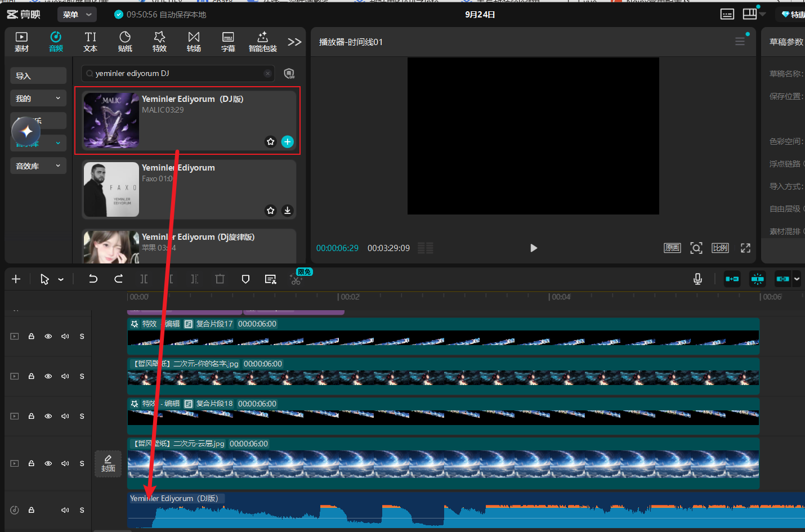Show more tabs with the >> arrow
The image size is (805, 532).
[294, 42]
